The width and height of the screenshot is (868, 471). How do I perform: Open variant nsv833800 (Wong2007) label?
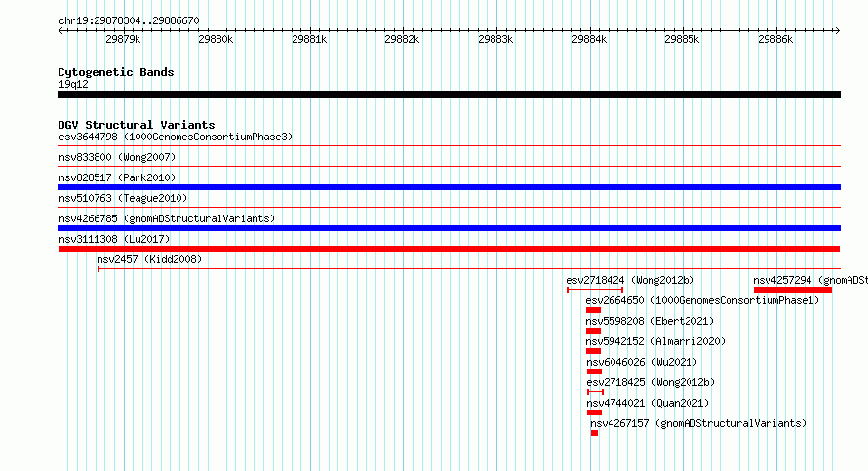[117, 157]
